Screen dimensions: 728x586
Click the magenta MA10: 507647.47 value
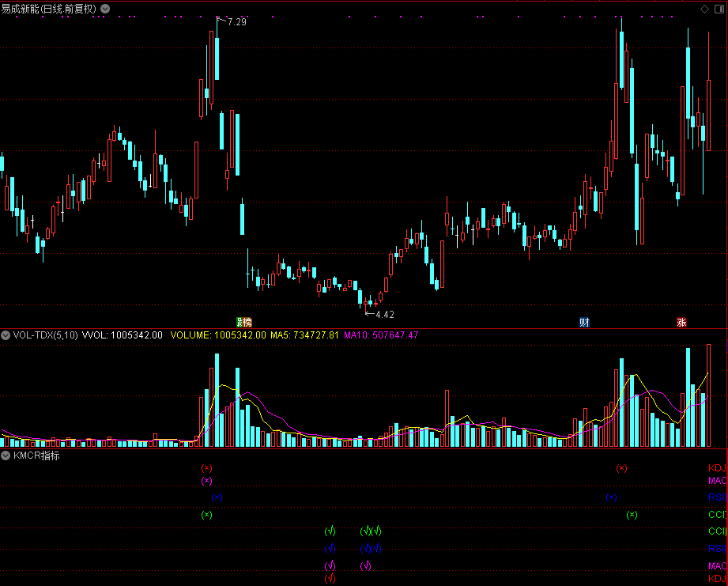[x=381, y=335]
